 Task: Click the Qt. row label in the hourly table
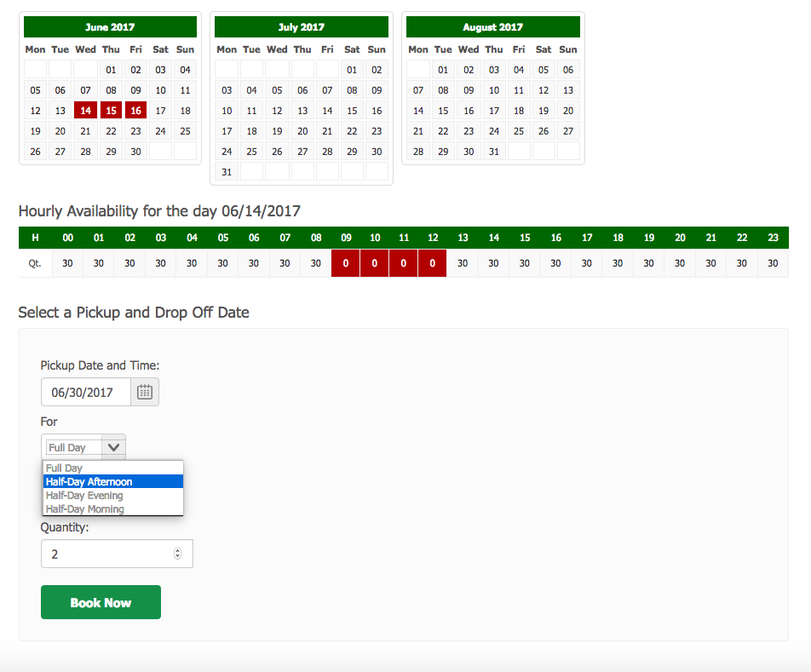pyautogui.click(x=35, y=263)
